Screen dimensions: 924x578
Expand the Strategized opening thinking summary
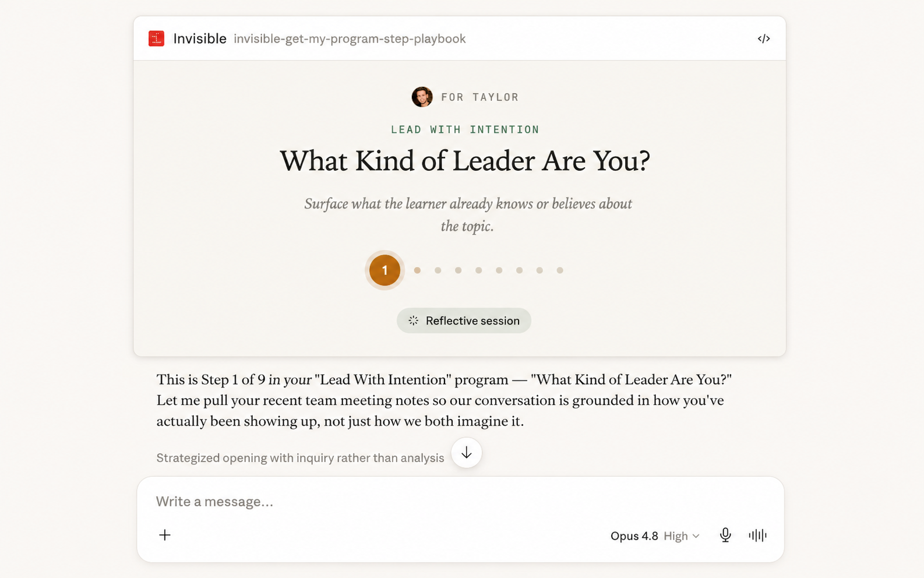[300, 458]
